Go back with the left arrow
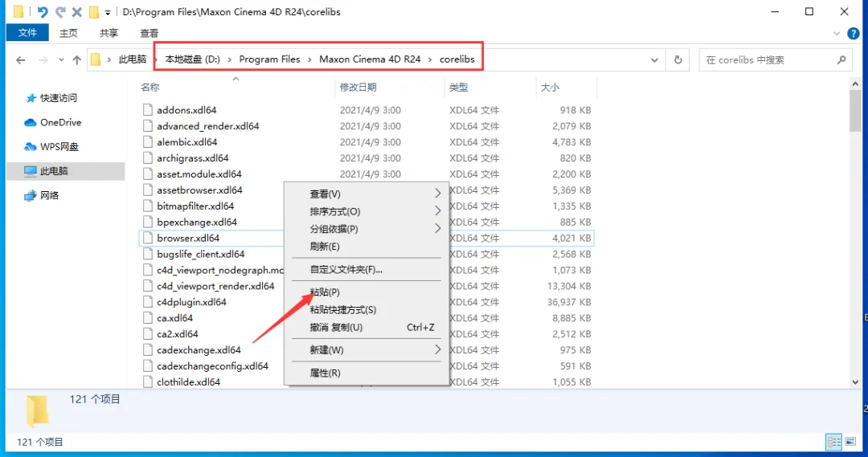The image size is (868, 457). tap(20, 59)
